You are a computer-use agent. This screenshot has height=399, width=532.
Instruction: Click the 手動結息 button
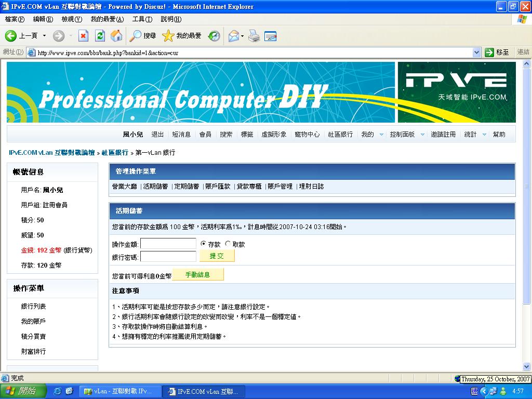click(197, 275)
